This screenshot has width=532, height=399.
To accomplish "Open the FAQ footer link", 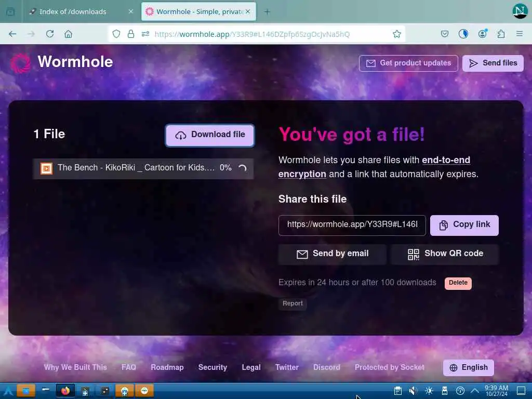I will (129, 367).
